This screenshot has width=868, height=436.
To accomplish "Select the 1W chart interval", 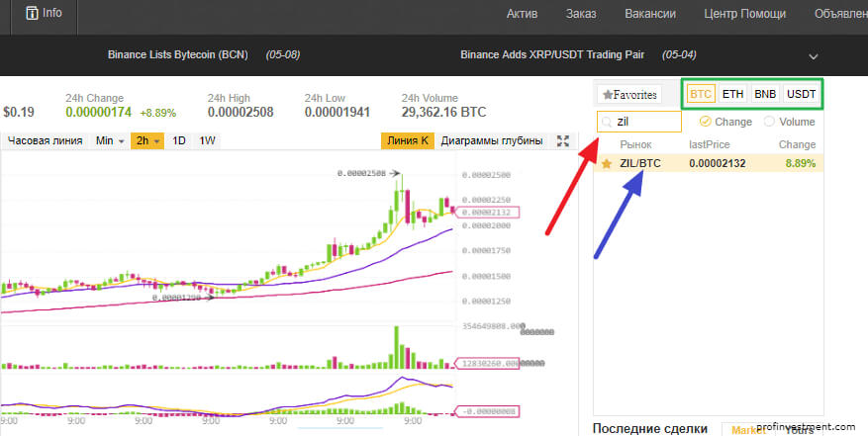I will (x=207, y=140).
